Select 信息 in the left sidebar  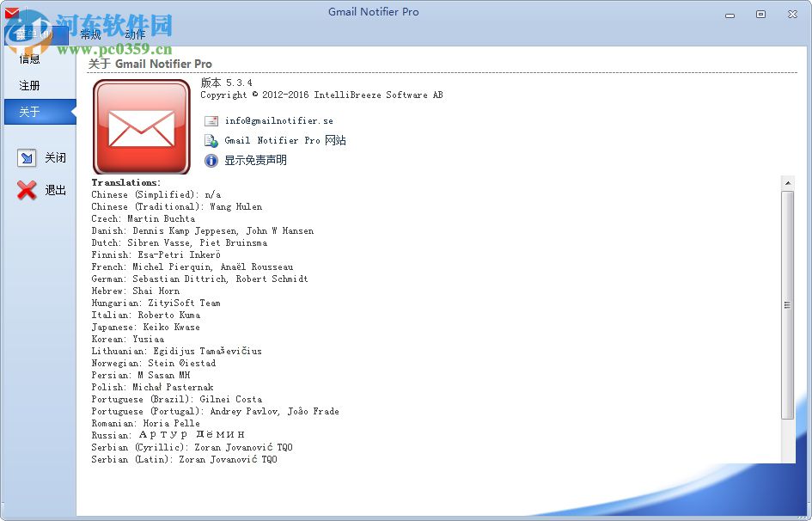pyautogui.click(x=28, y=58)
